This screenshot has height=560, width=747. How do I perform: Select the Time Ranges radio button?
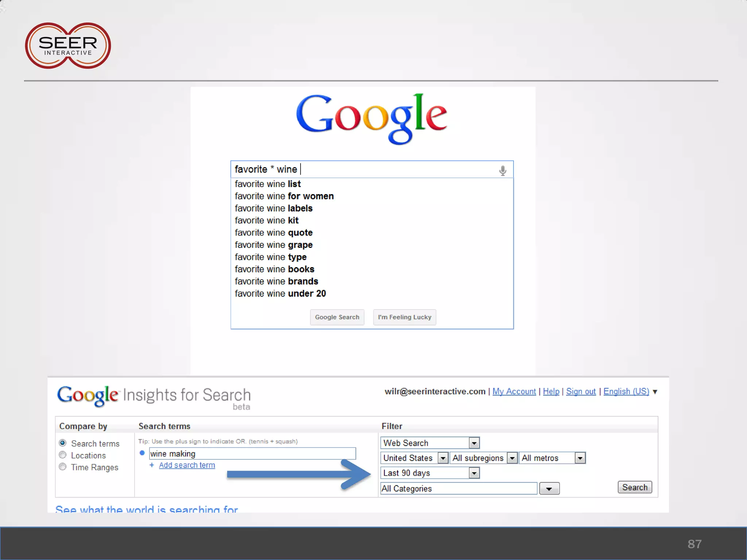pos(63,467)
